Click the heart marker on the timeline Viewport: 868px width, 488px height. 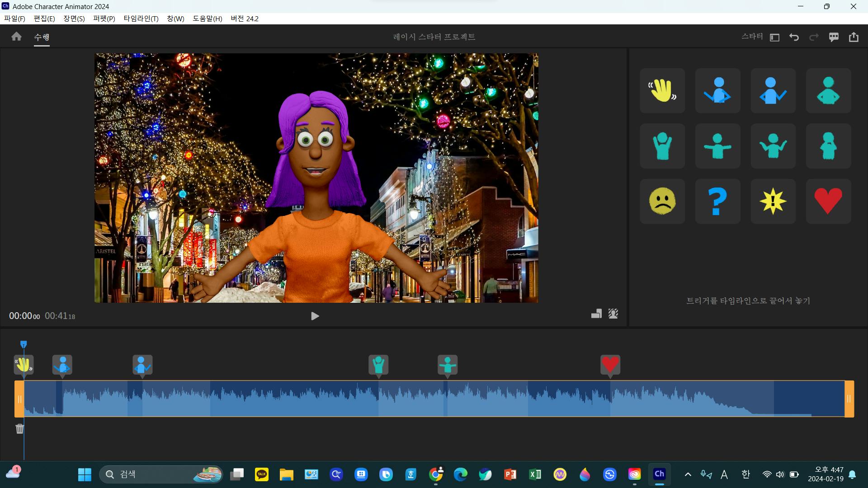click(610, 364)
